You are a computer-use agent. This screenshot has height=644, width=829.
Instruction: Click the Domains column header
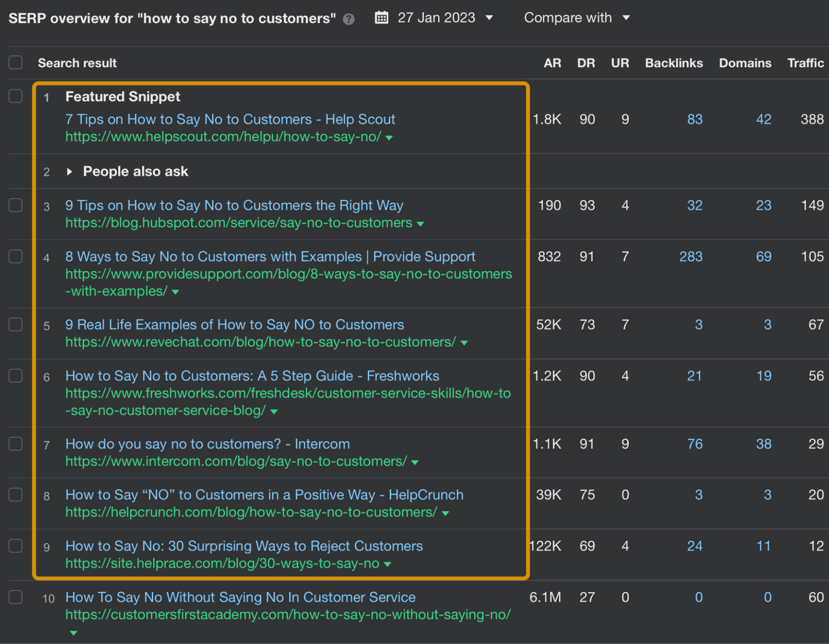pos(745,63)
